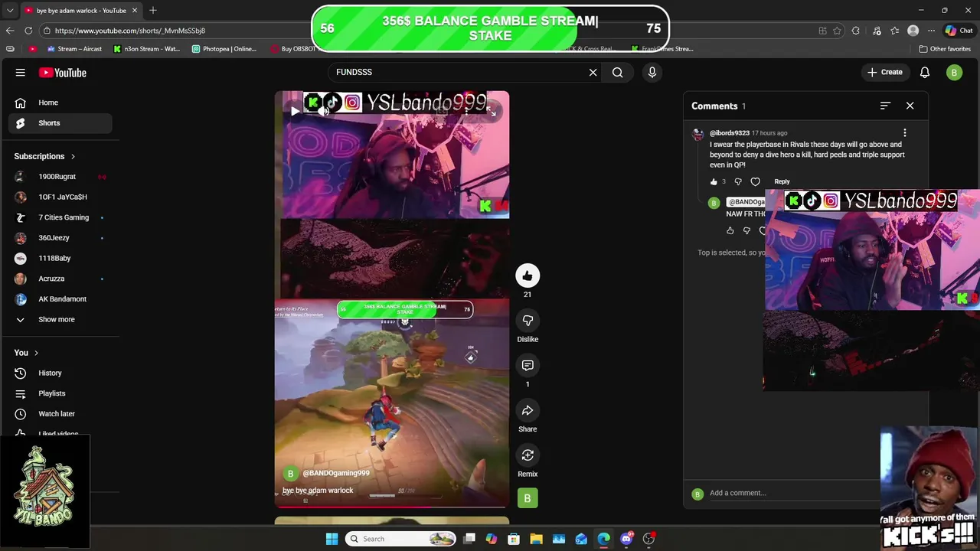Open the Stream – Aircast bookmark
This screenshot has width=980, height=551.
point(74,49)
